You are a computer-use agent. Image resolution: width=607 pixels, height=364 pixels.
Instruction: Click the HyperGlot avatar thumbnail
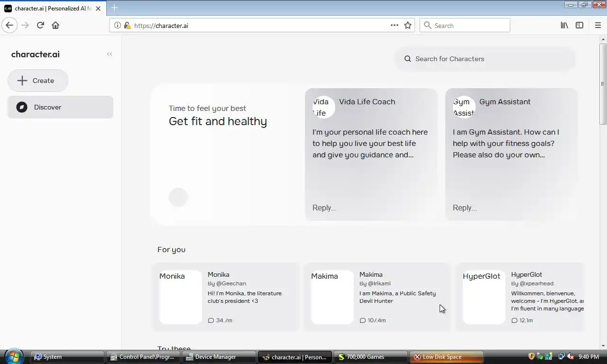[x=484, y=297]
